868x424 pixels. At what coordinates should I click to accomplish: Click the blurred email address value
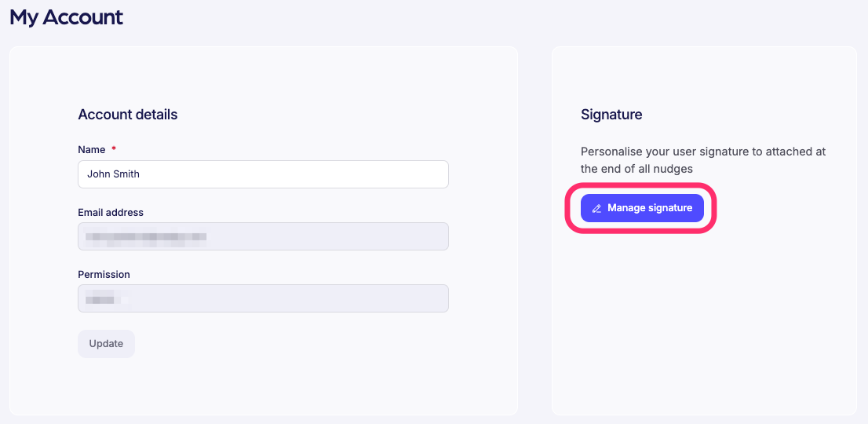[x=146, y=236]
